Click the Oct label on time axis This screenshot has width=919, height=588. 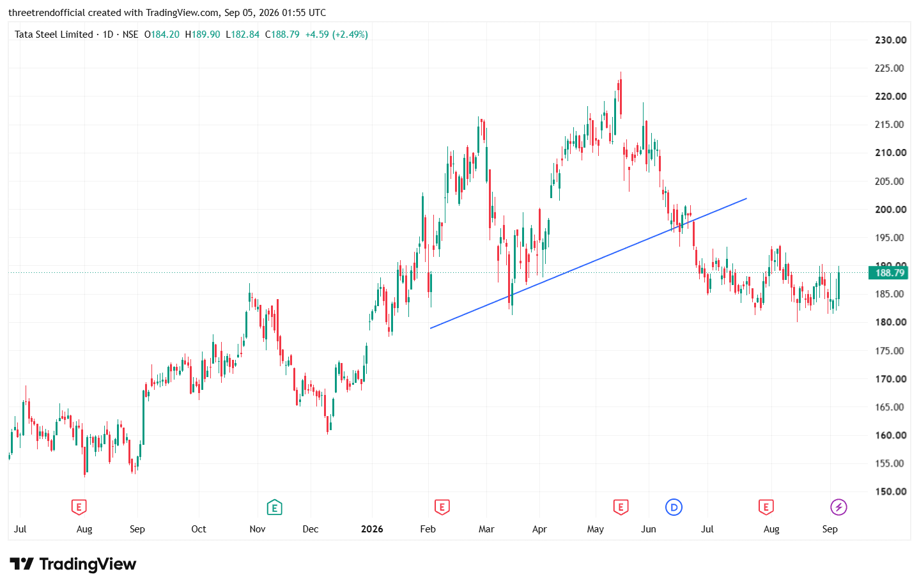199,529
